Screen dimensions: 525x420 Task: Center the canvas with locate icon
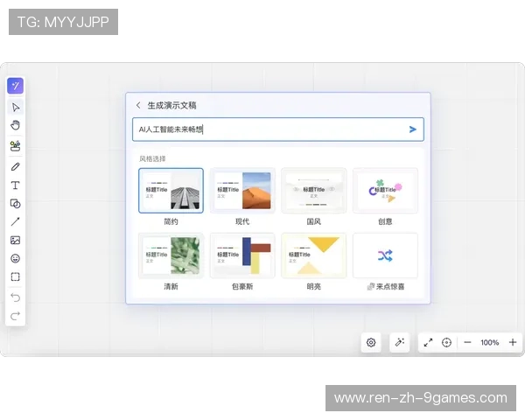click(x=446, y=343)
